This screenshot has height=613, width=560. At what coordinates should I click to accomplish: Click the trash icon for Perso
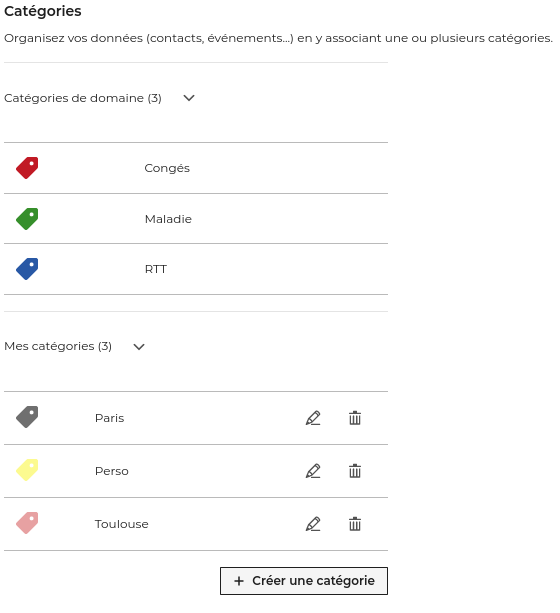[x=355, y=471]
